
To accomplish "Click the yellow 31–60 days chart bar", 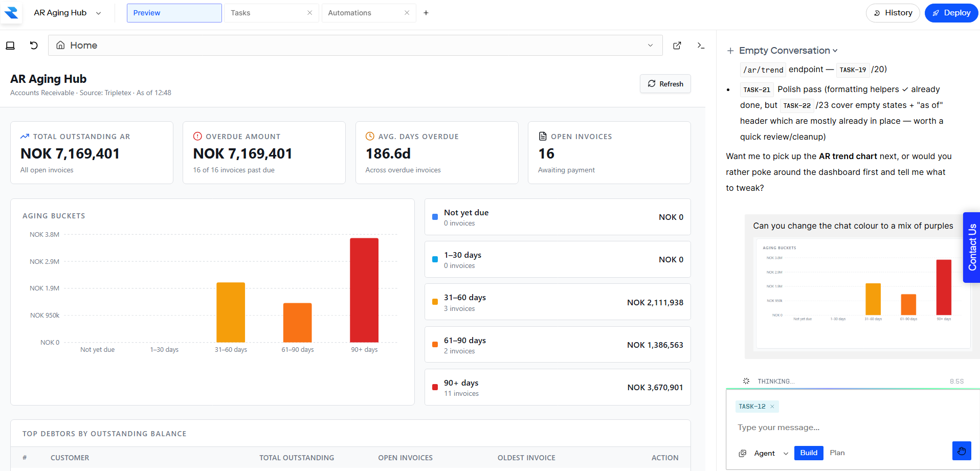I will click(231, 312).
